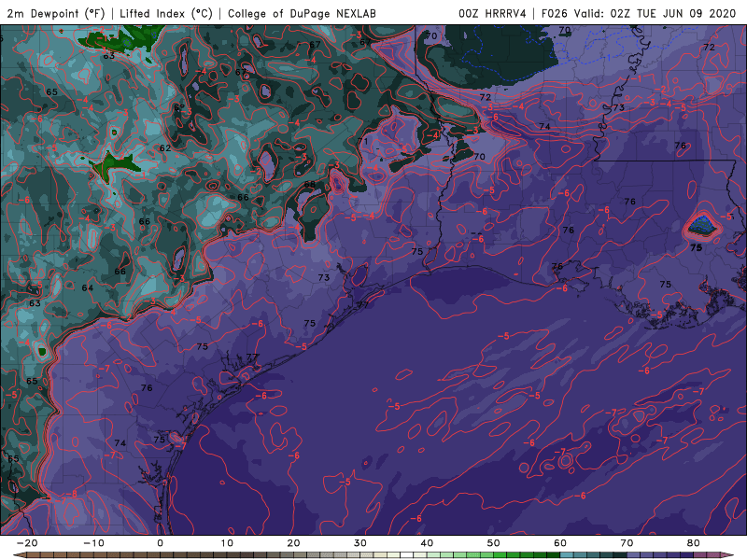747x560 pixels.
Task: Click the 'College of DuPage NEXLAB' text
Action: [302, 13]
